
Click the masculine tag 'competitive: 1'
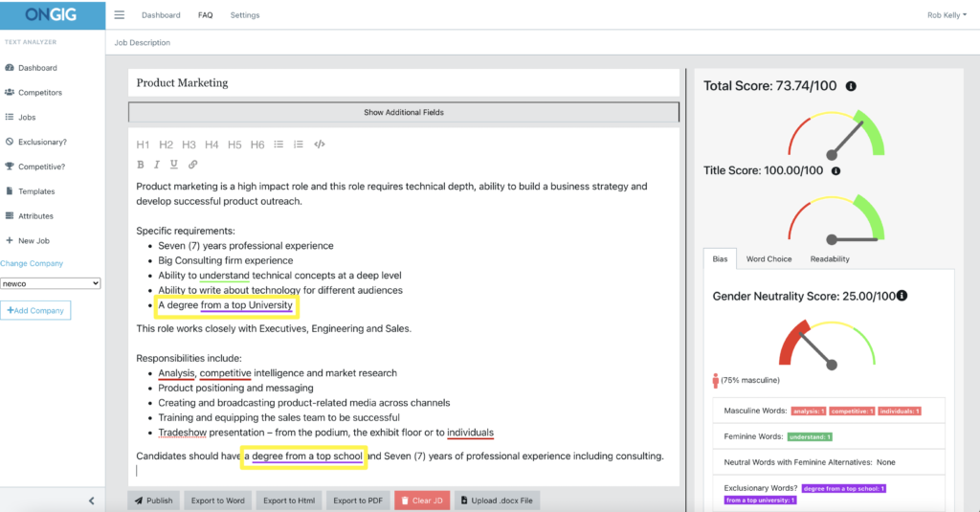point(852,412)
